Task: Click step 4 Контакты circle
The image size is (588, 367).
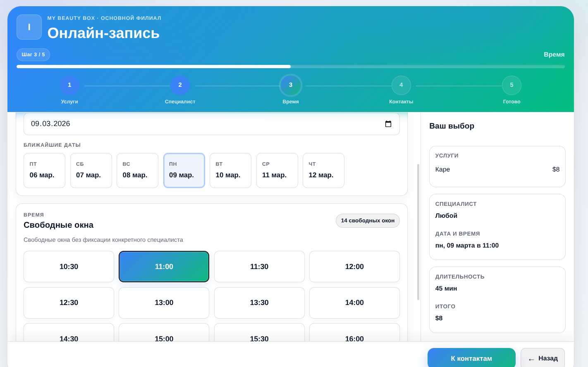Action: pyautogui.click(x=401, y=85)
